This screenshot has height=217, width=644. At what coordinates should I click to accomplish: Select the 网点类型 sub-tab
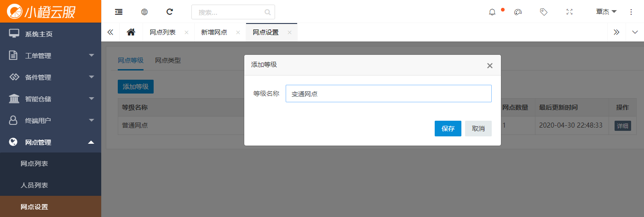(x=168, y=60)
